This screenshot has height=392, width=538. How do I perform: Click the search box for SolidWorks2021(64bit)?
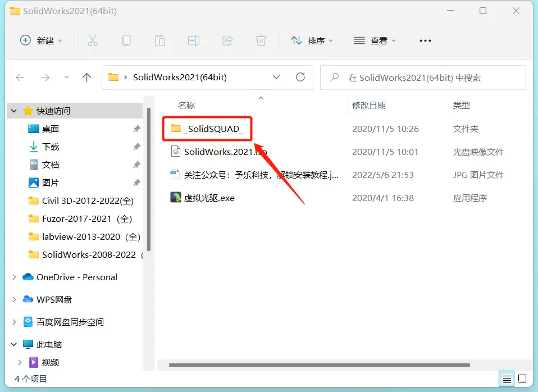423,78
